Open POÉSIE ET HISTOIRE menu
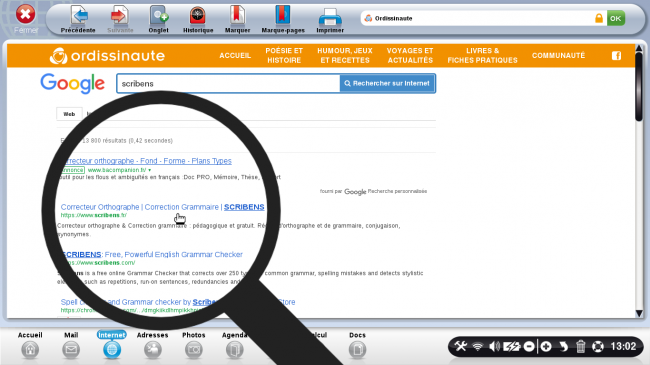This screenshot has width=650, height=365. (284, 56)
